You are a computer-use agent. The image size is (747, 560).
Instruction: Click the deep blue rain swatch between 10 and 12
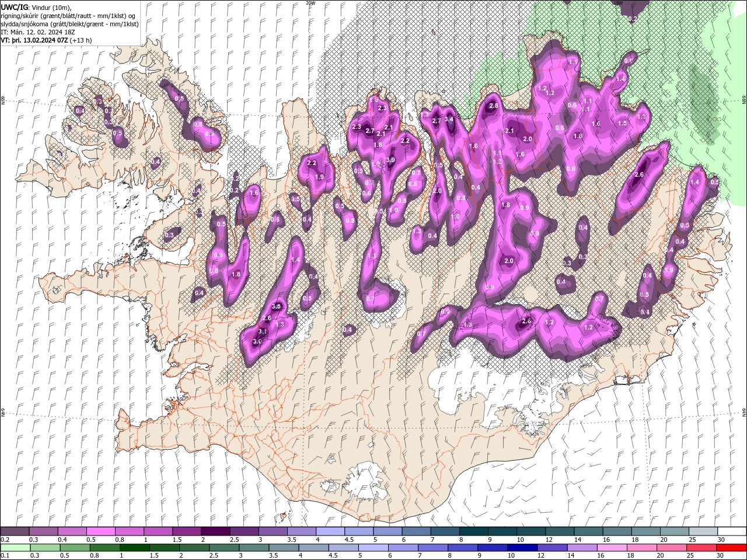pyautogui.click(x=522, y=548)
